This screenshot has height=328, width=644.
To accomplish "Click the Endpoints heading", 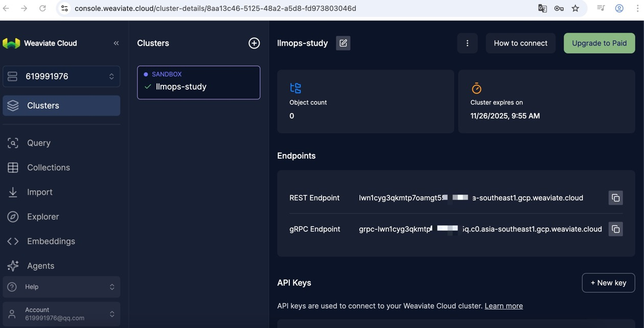I will click(x=296, y=156).
